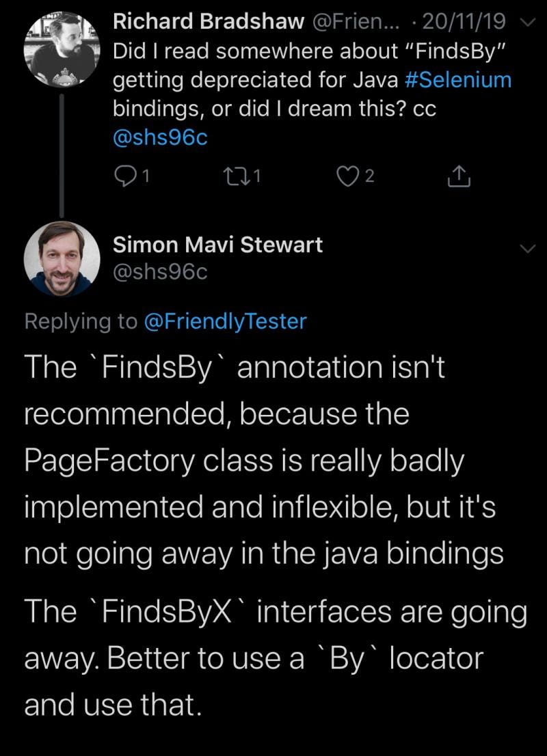Unlike the tweet using the heart icon

coord(349,176)
